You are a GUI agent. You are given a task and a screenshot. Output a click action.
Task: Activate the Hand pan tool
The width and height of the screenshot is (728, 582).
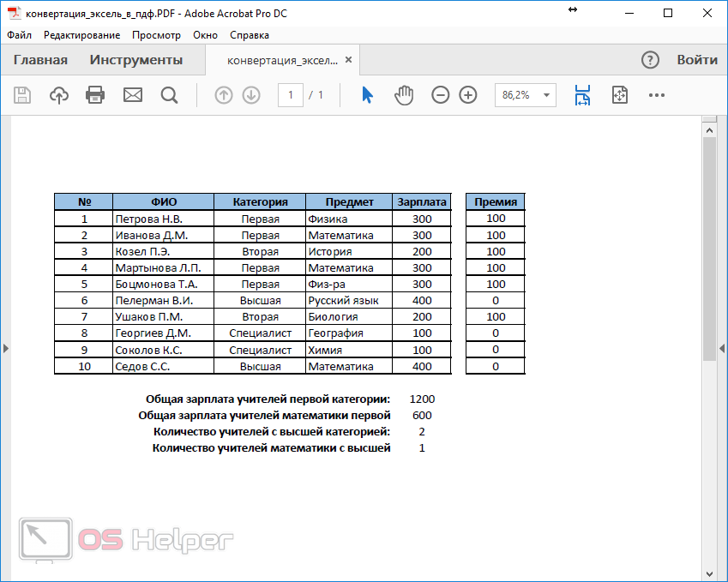tap(404, 95)
